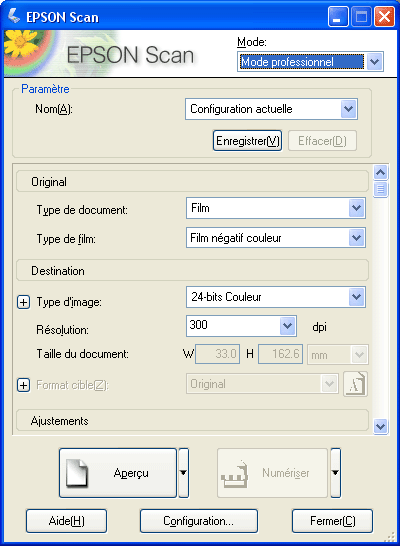Open the Configuration actuelle name dropdown
400x546 pixels.
coord(272,109)
